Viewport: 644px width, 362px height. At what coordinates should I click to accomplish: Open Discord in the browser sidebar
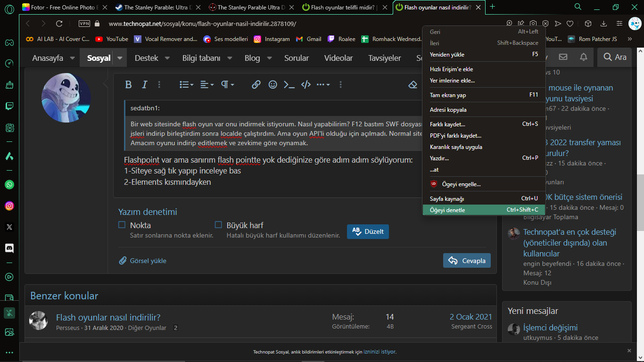[x=9, y=248]
